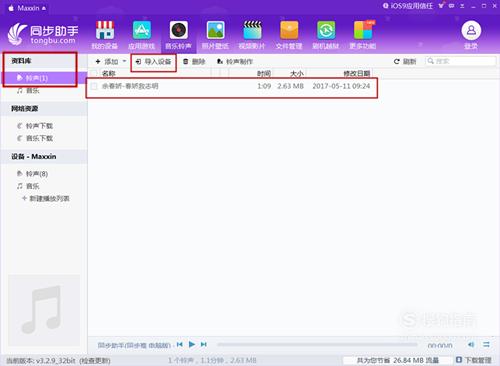Click the 登录 login avatar icon
Image resolution: width=500 pixels, height=366 pixels.
471,31
